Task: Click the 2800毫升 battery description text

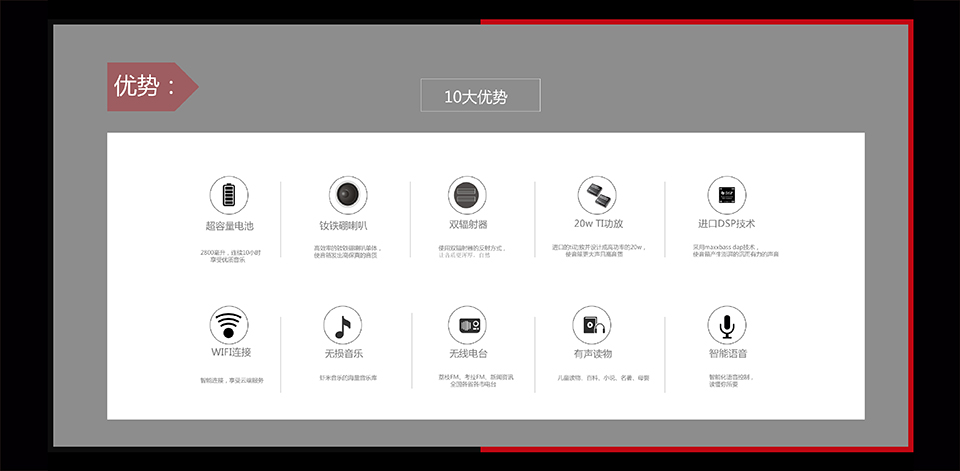Action: [231, 256]
